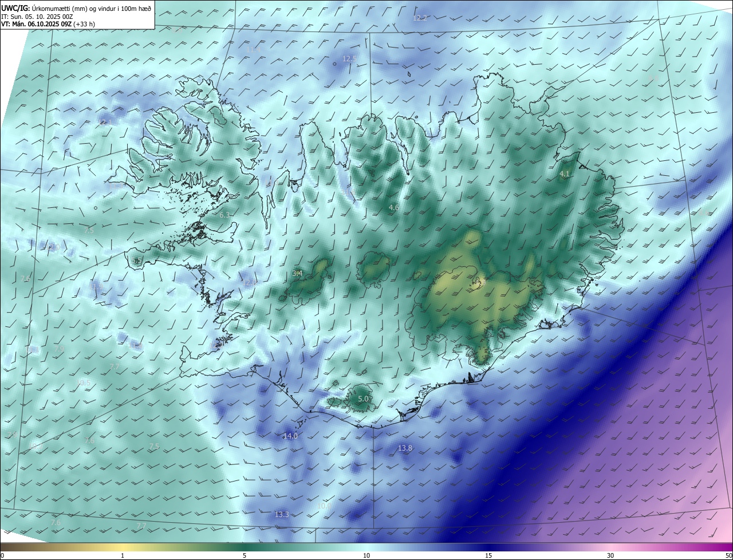Click the 6.3 value label in west Iceland
The height and width of the screenshot is (560, 733).
[224, 215]
